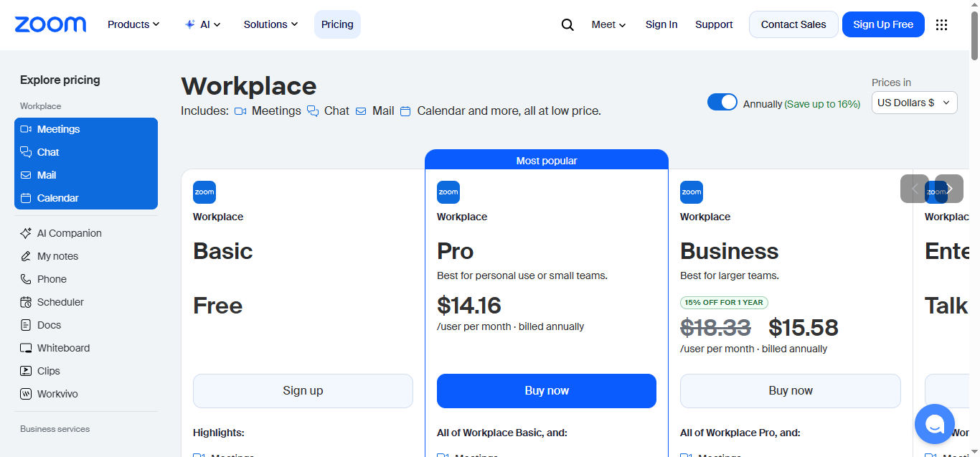
Task: Click the Contact Sales button
Action: tap(793, 24)
